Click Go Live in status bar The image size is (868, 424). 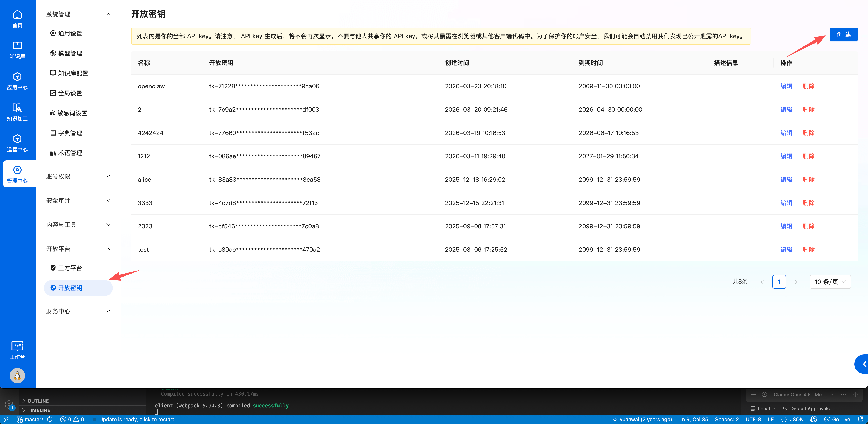837,419
